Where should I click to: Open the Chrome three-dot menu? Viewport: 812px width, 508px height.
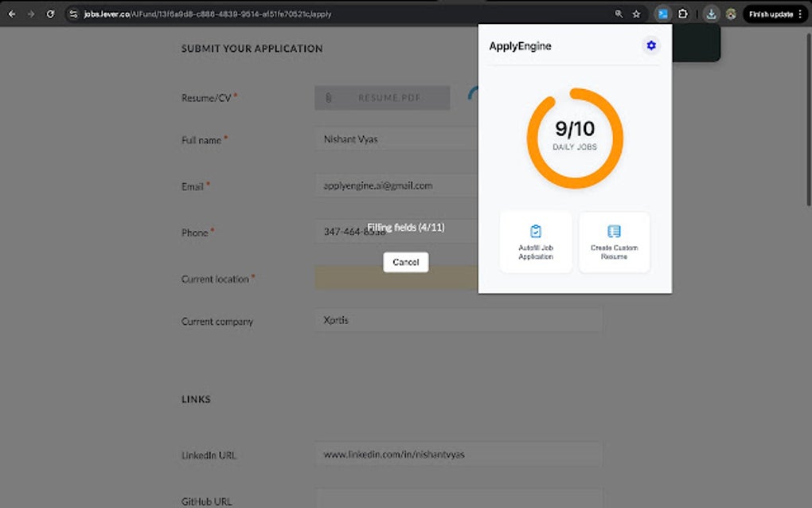(x=799, y=14)
